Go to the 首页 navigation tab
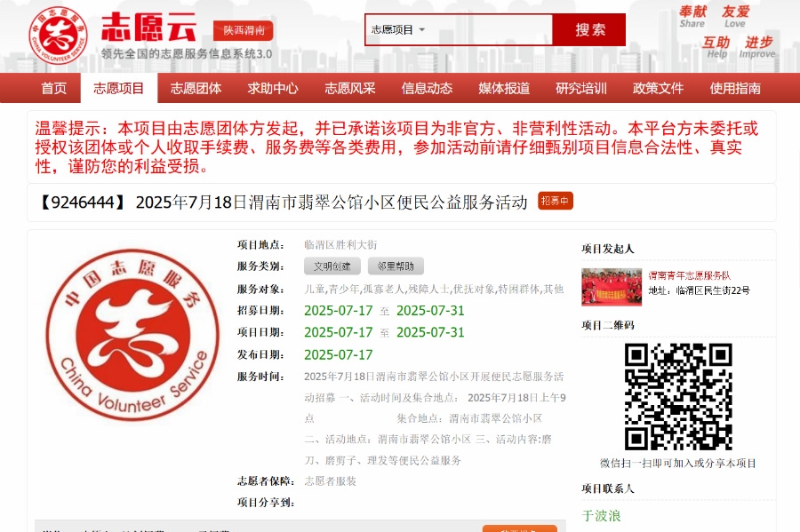 coord(53,88)
